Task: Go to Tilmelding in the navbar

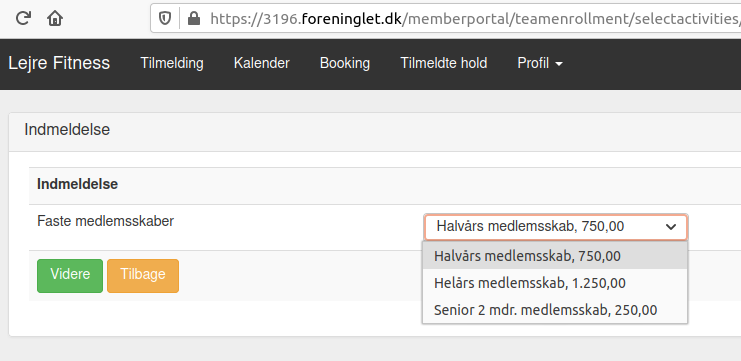Action: [x=172, y=63]
